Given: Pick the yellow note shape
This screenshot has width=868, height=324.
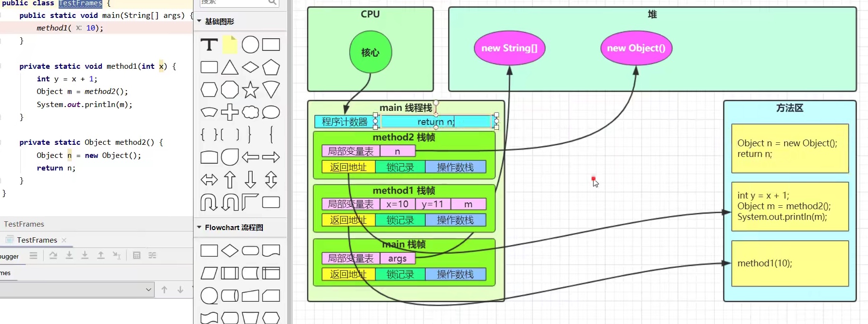Looking at the screenshot, I should [x=230, y=45].
